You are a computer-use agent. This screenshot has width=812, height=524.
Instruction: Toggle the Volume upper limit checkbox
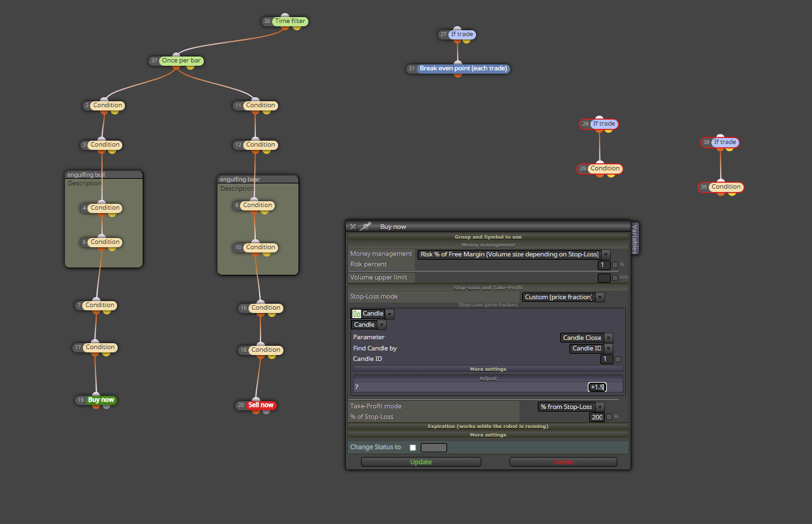(615, 278)
